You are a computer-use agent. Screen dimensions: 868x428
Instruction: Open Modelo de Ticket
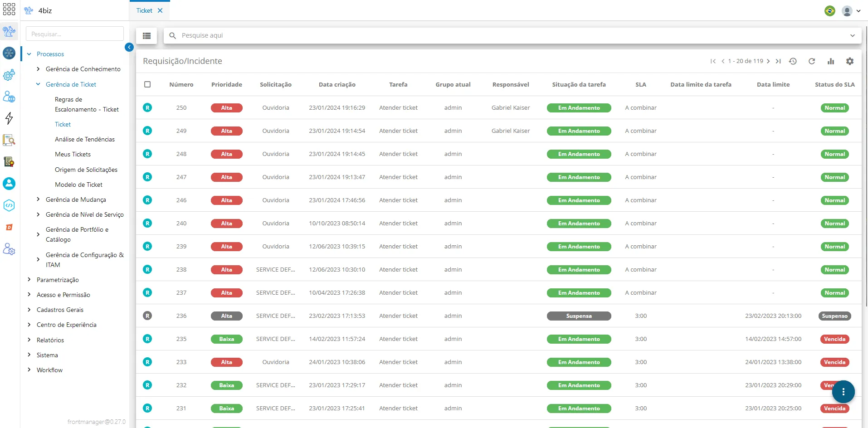click(78, 185)
